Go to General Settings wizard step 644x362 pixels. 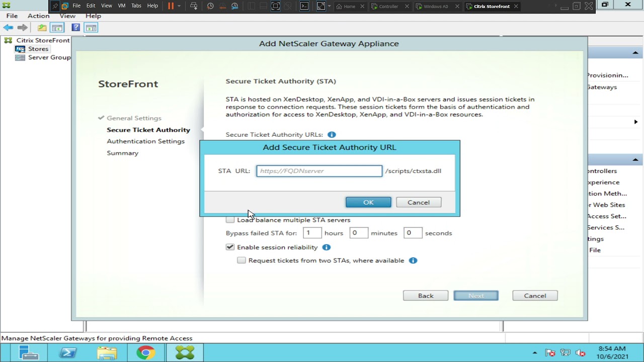(134, 118)
